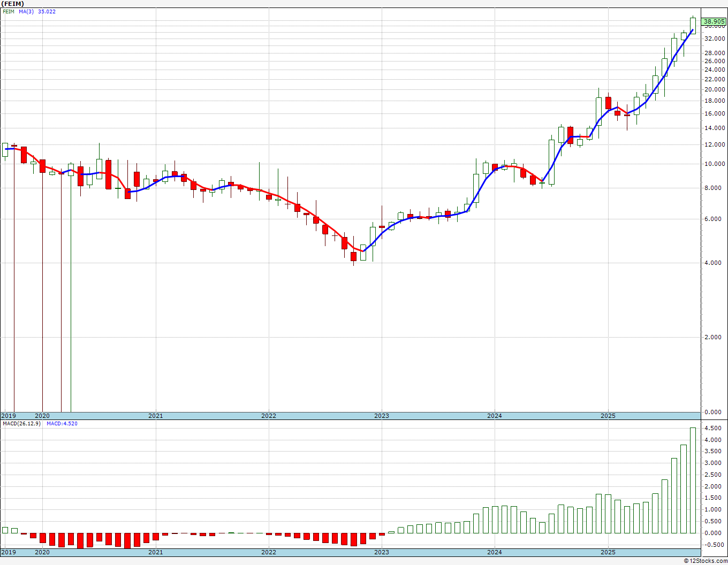Image resolution: width=728 pixels, height=565 pixels.
Task: Click the "(FEIM)" chart title
Action: (13, 4)
